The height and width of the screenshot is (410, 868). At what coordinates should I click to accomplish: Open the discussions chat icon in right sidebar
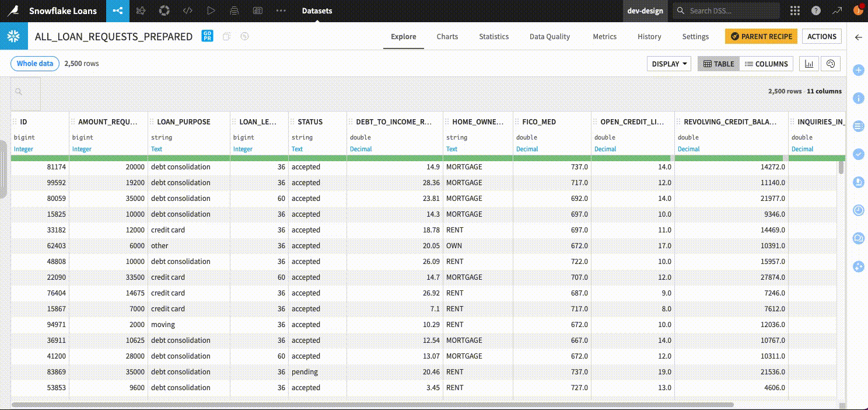coord(858,238)
